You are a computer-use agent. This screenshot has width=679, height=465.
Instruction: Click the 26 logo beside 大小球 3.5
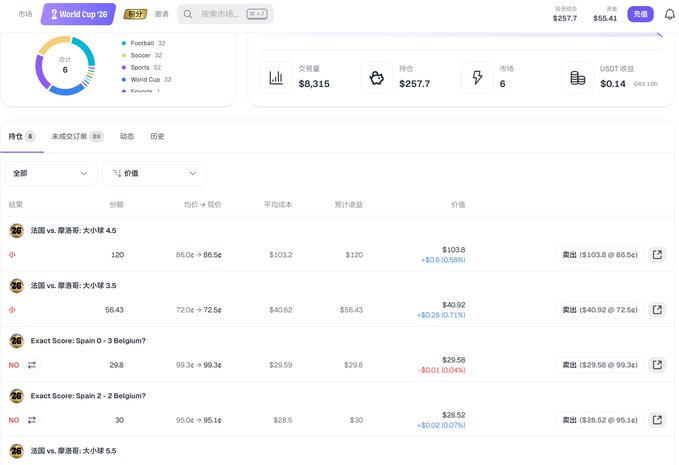point(16,286)
